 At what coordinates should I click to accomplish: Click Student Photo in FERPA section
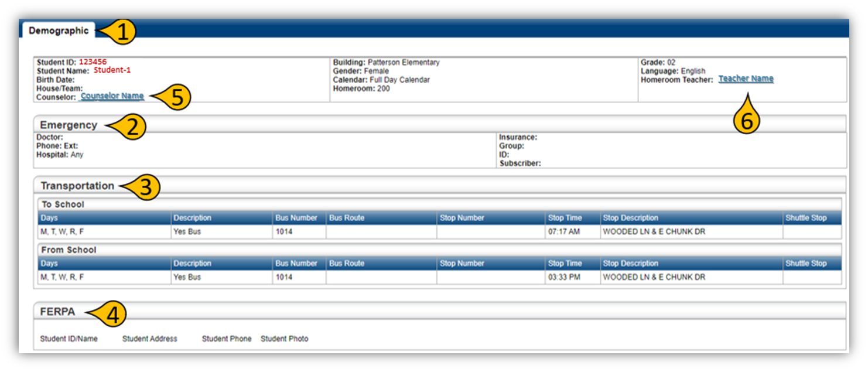(x=284, y=339)
